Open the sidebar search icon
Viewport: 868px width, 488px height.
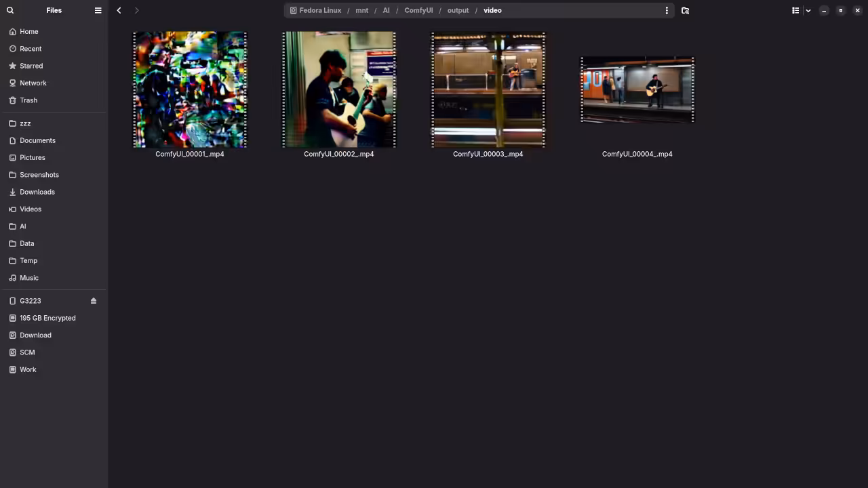point(10,10)
